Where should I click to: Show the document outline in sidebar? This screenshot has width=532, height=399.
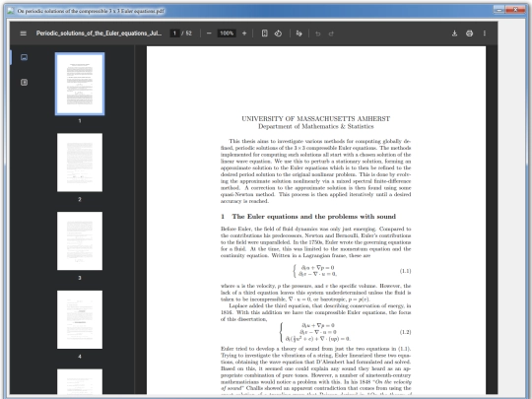[24, 82]
